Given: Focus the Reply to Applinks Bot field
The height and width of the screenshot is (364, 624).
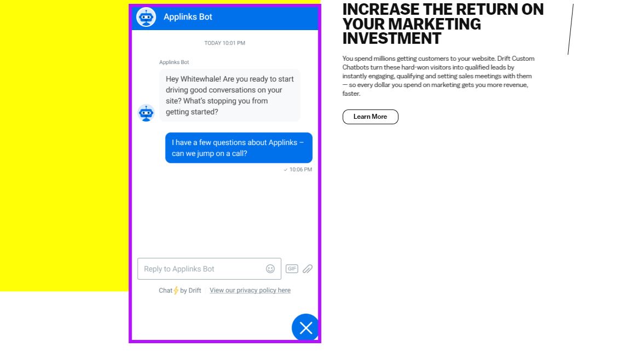Looking at the screenshot, I should coord(209,269).
